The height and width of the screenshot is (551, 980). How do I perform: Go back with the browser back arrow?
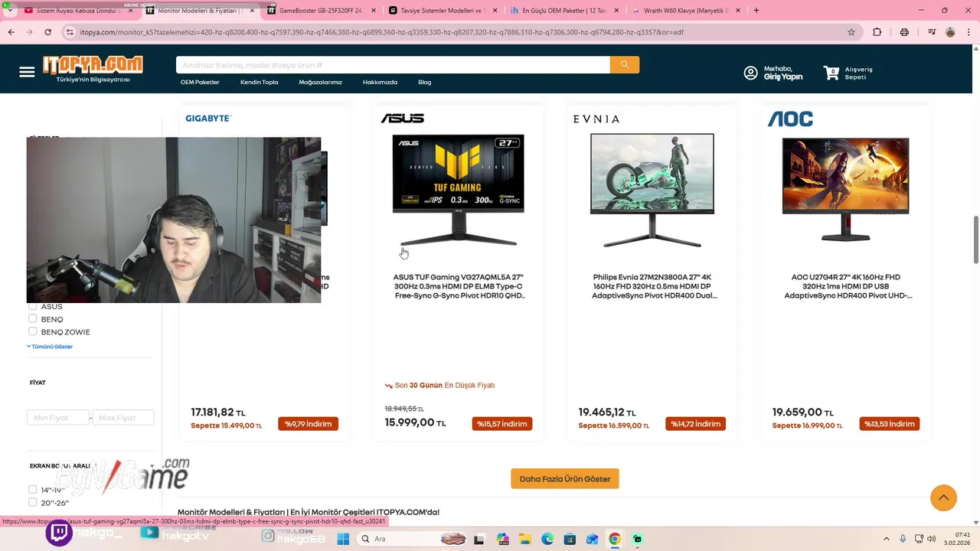point(11,32)
